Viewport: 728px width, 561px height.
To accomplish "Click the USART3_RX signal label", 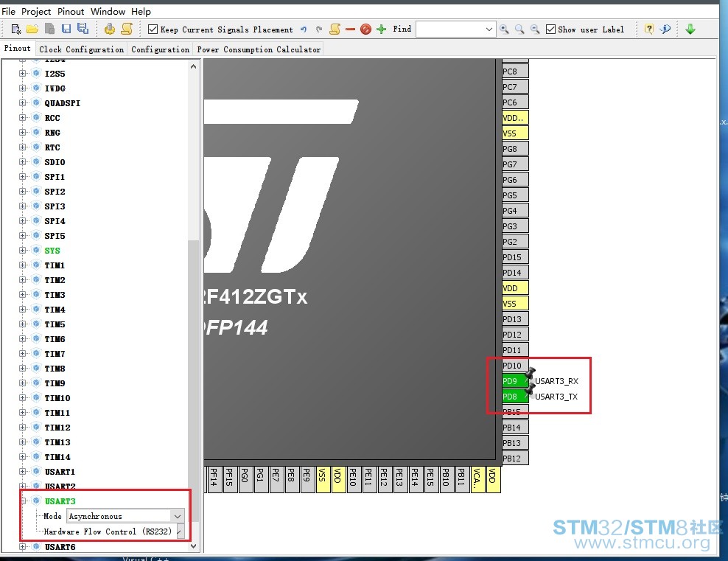I will [x=556, y=381].
